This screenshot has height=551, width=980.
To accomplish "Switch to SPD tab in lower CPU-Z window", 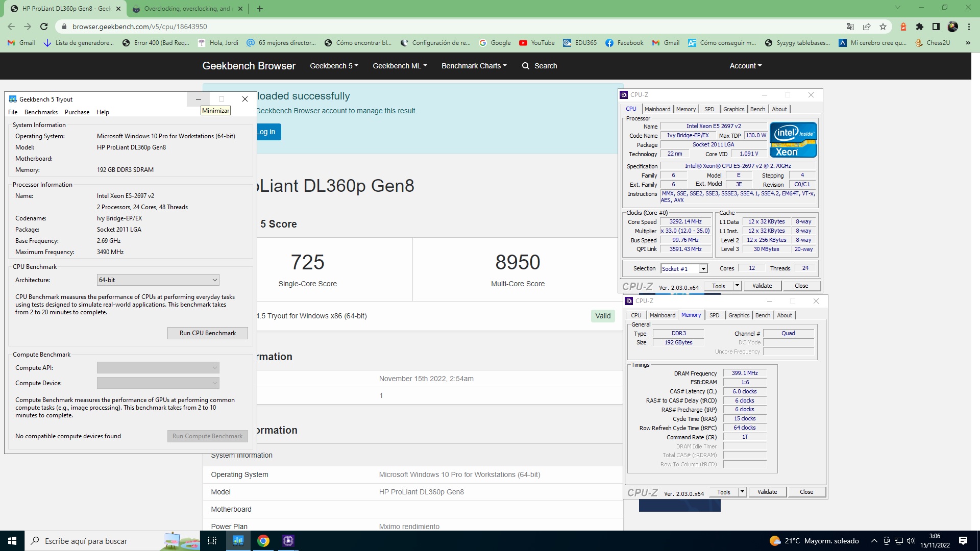I will 714,315.
